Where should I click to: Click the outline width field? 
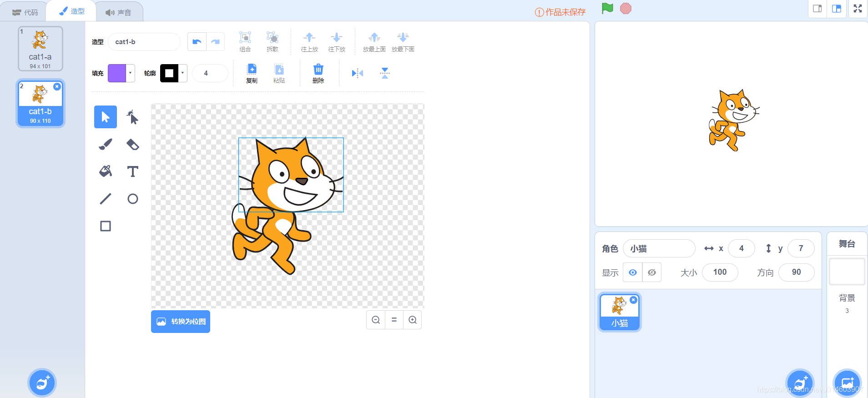(210, 73)
